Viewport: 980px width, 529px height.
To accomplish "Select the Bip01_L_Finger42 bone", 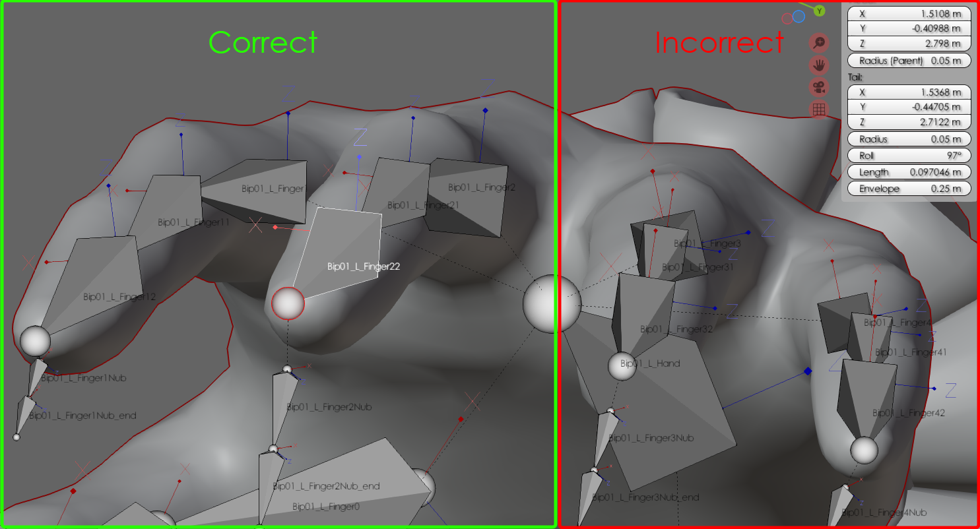I will pos(867,398).
